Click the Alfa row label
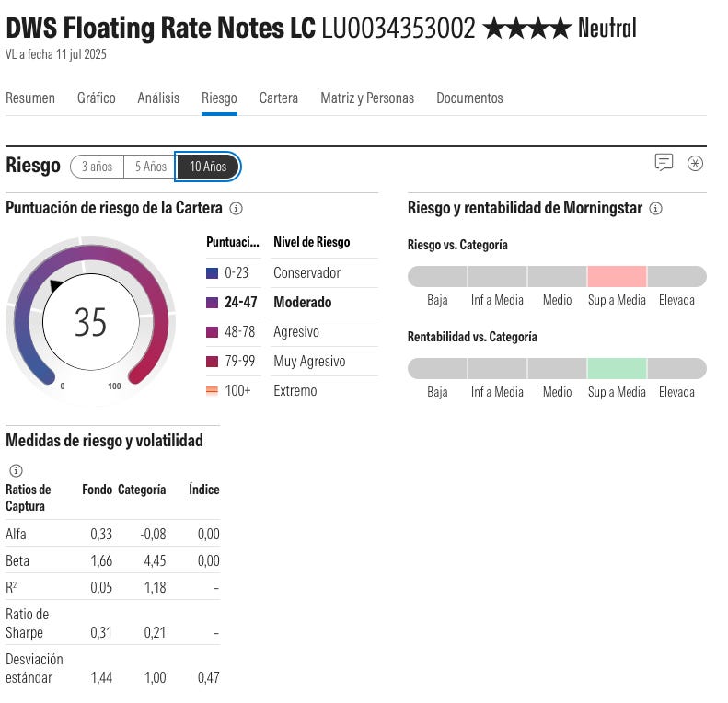 (16, 534)
